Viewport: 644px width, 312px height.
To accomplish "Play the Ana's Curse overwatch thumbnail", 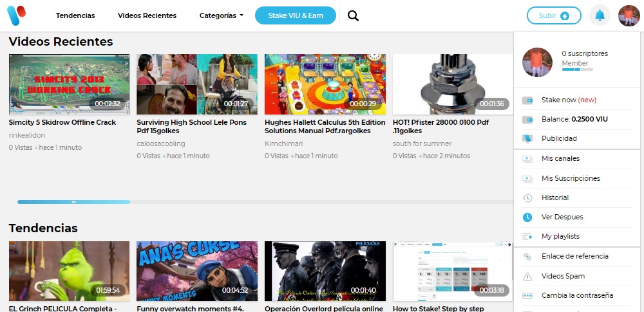I will (x=197, y=271).
